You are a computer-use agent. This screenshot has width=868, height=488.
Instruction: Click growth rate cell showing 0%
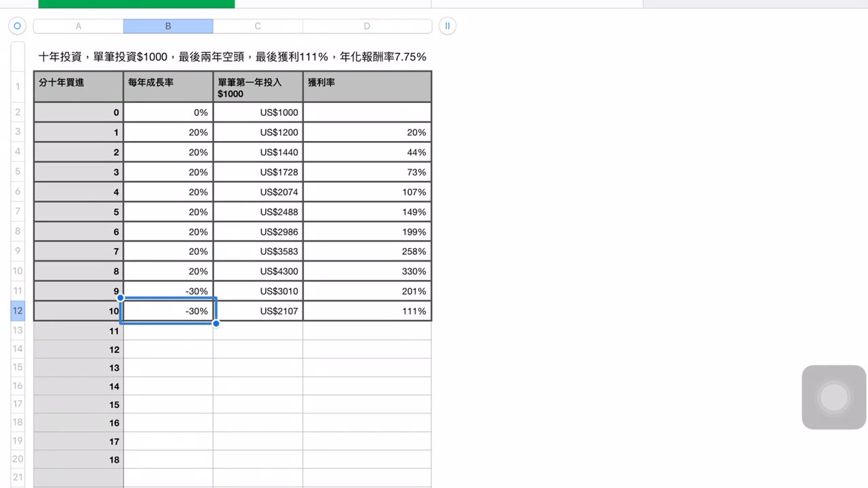pyautogui.click(x=168, y=113)
